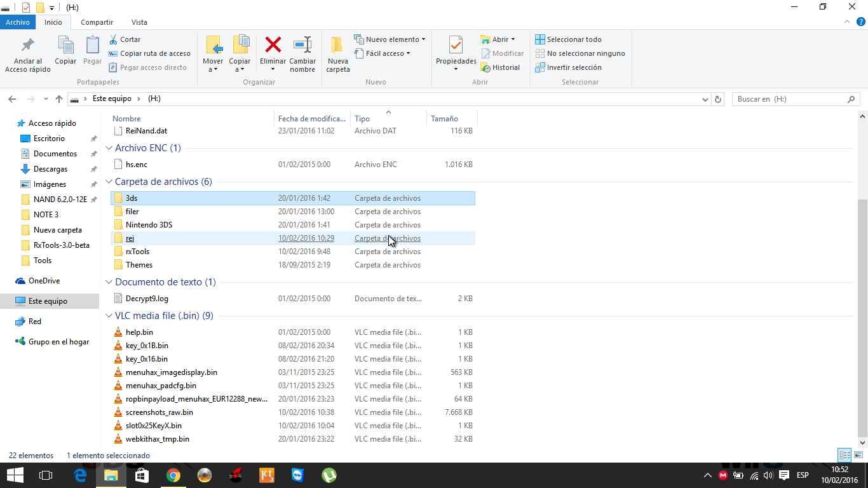The width and height of the screenshot is (868, 488).
Task: Open the Nuevo elemento dropdown
Action: [x=390, y=39]
